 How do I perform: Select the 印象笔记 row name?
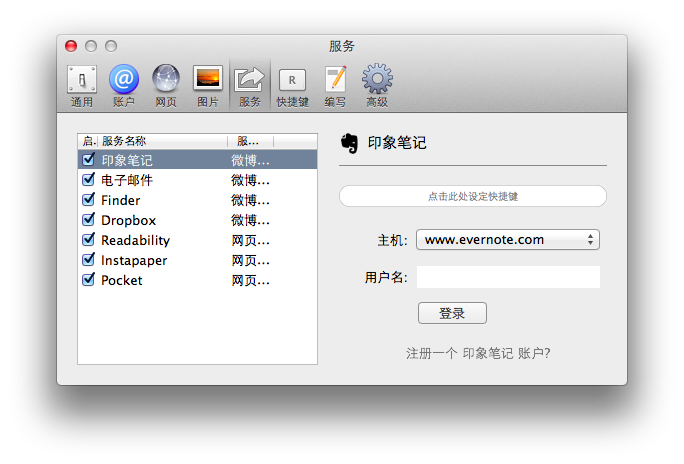(127, 160)
